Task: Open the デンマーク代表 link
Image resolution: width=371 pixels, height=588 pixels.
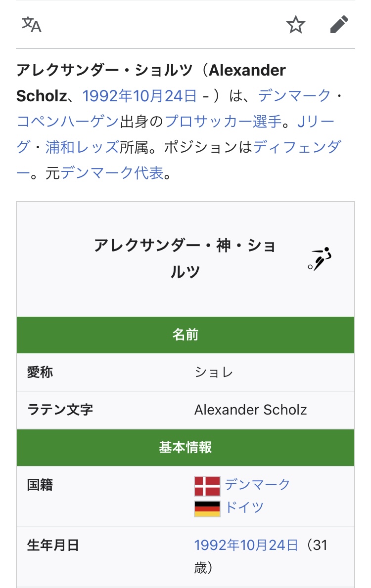Action: point(112,173)
